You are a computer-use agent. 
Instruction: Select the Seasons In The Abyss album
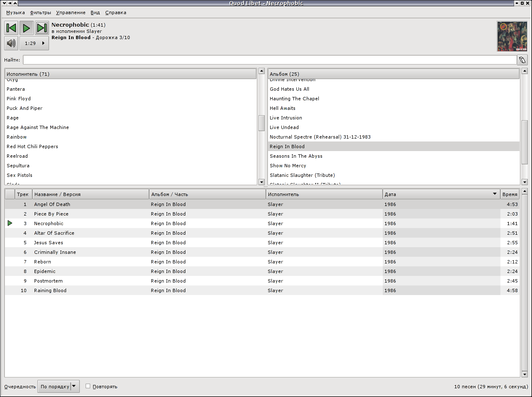(394, 156)
